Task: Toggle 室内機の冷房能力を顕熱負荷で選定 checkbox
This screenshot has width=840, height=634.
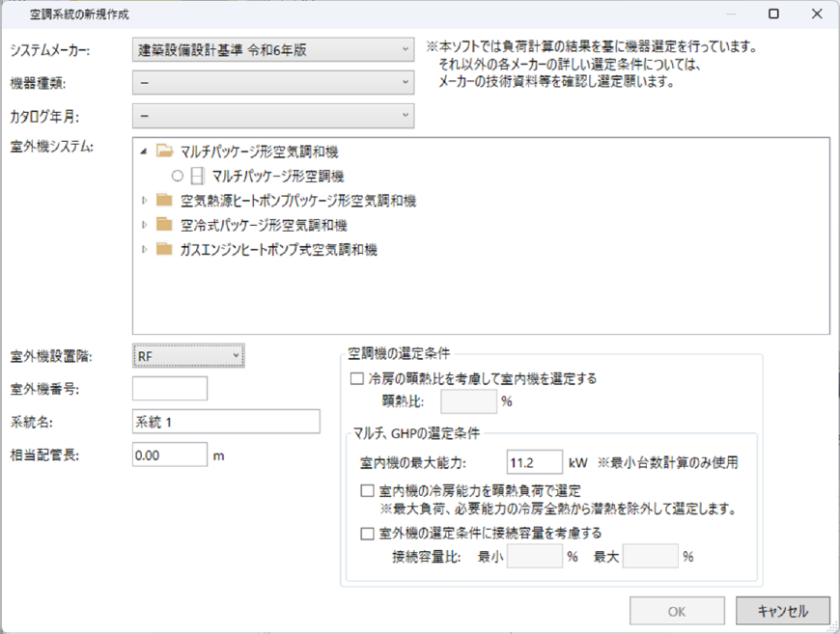Action: click(367, 490)
